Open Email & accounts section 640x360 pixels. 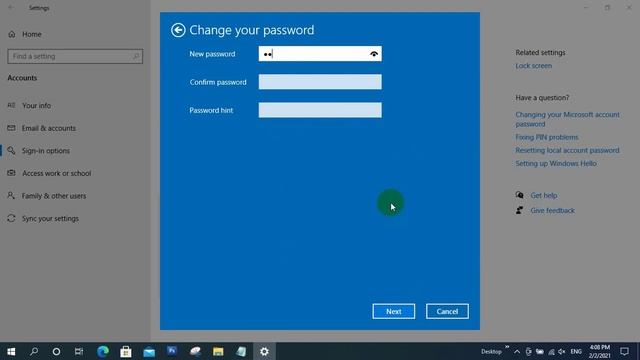click(49, 128)
